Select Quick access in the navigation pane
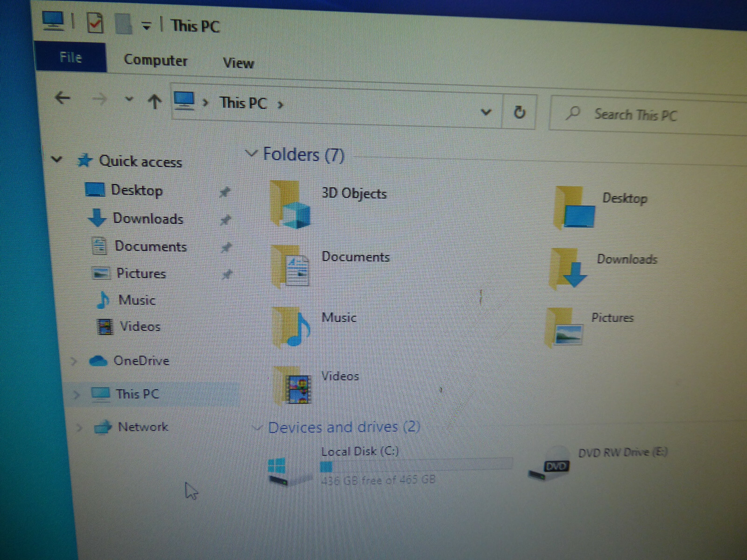This screenshot has height=560, width=747. [141, 161]
